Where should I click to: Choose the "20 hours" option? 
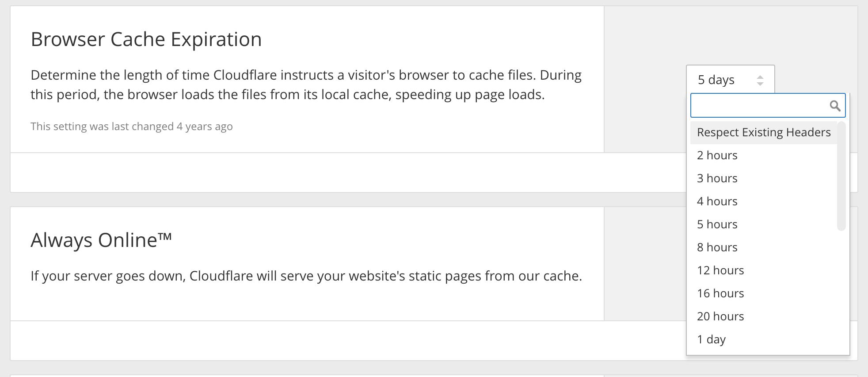[720, 316]
